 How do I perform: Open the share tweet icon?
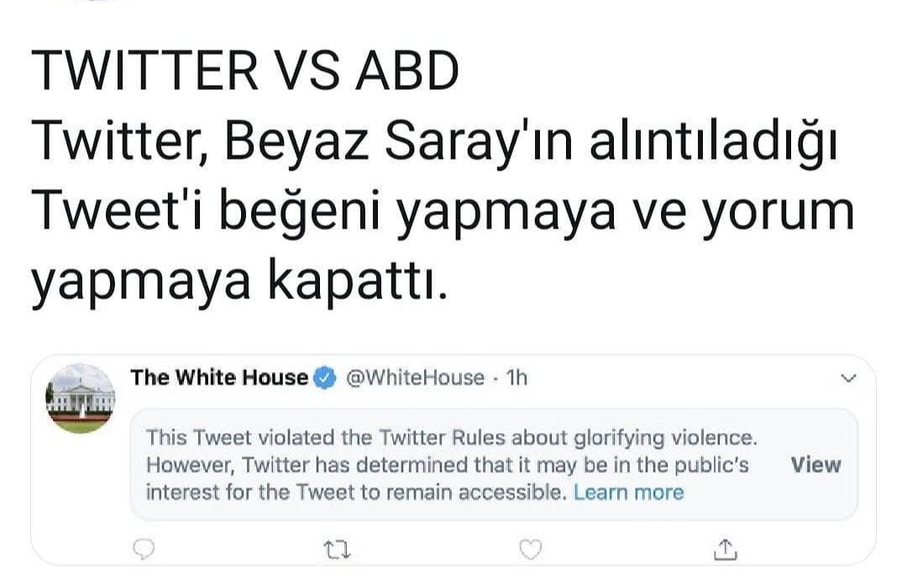pos(726,549)
